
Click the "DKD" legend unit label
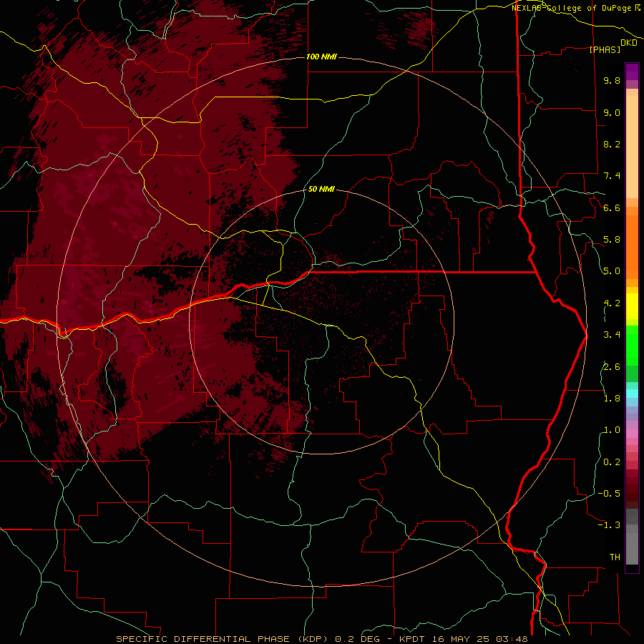(x=629, y=43)
